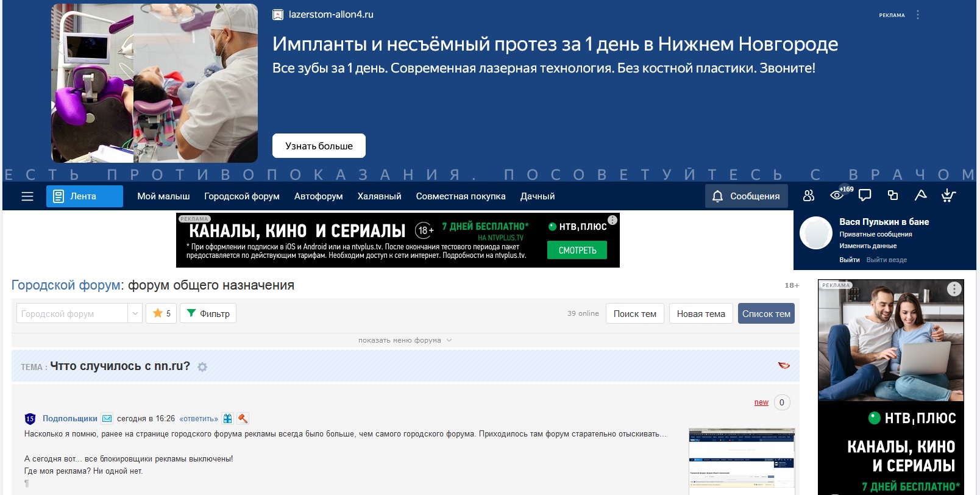Toggle the favorites star button with 5
Image resolution: width=980 pixels, height=495 pixels.
coord(162,313)
